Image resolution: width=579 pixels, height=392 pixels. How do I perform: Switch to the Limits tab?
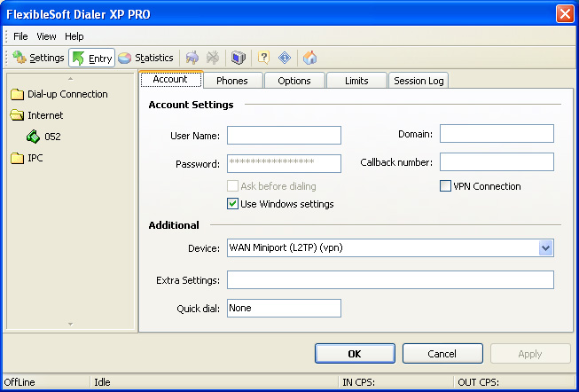(356, 81)
